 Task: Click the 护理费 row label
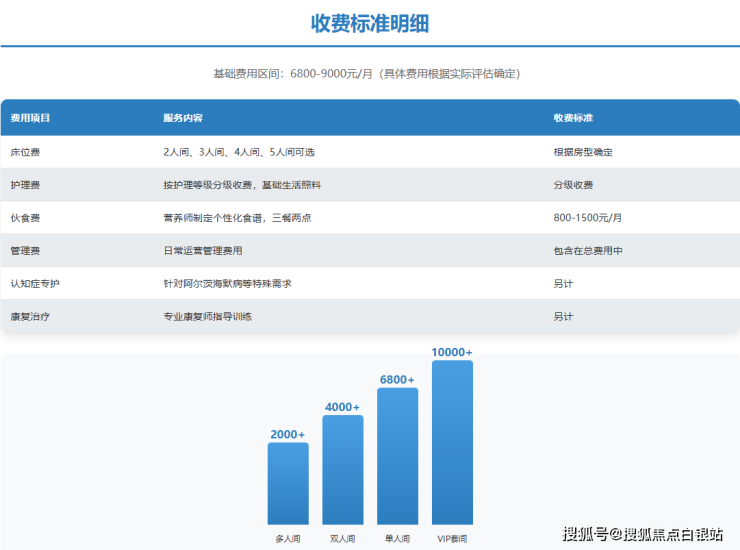pyautogui.click(x=25, y=185)
